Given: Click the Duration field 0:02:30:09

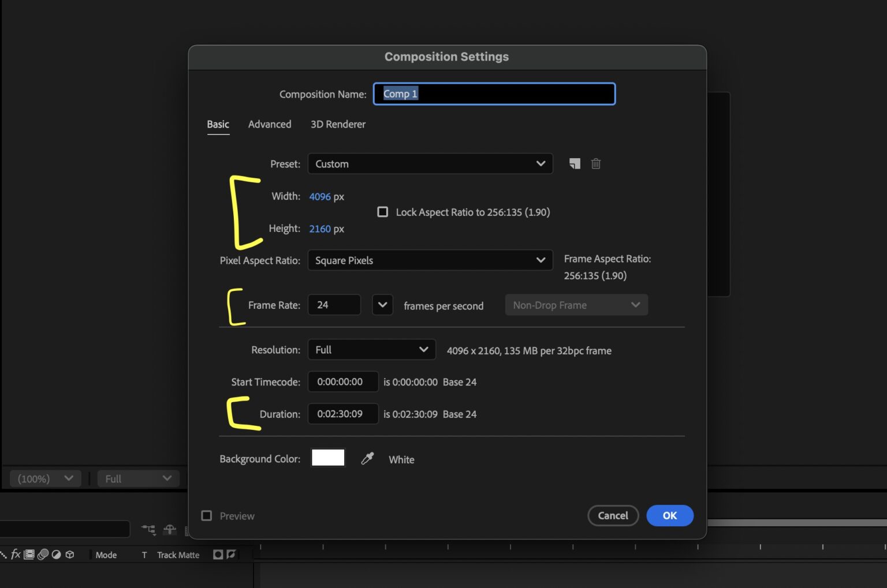Looking at the screenshot, I should [343, 414].
